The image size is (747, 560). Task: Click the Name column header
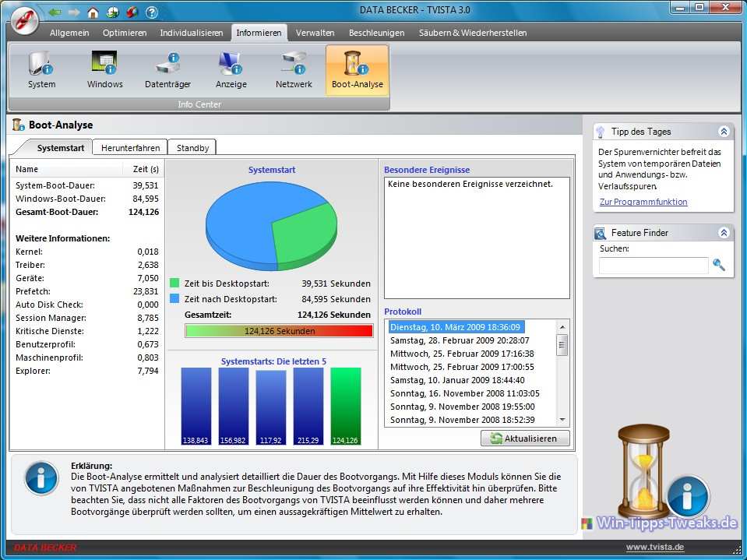click(x=67, y=169)
